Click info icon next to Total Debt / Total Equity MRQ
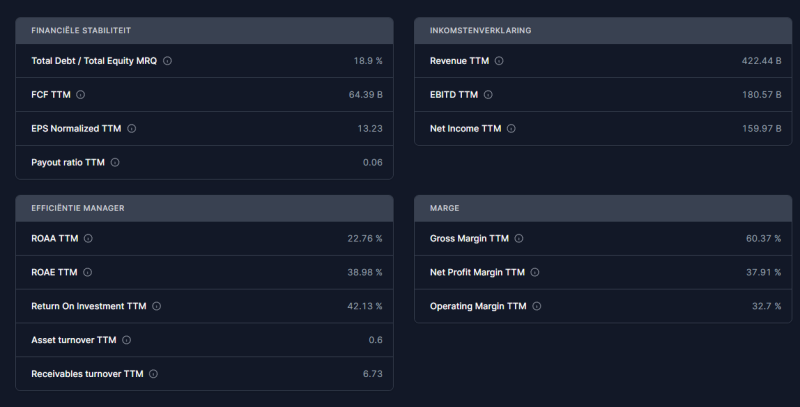Viewport: 800px width, 407px height. (x=167, y=61)
